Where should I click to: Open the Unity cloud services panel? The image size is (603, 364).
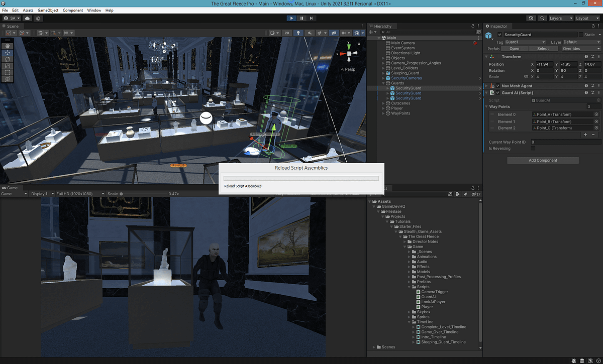click(27, 18)
